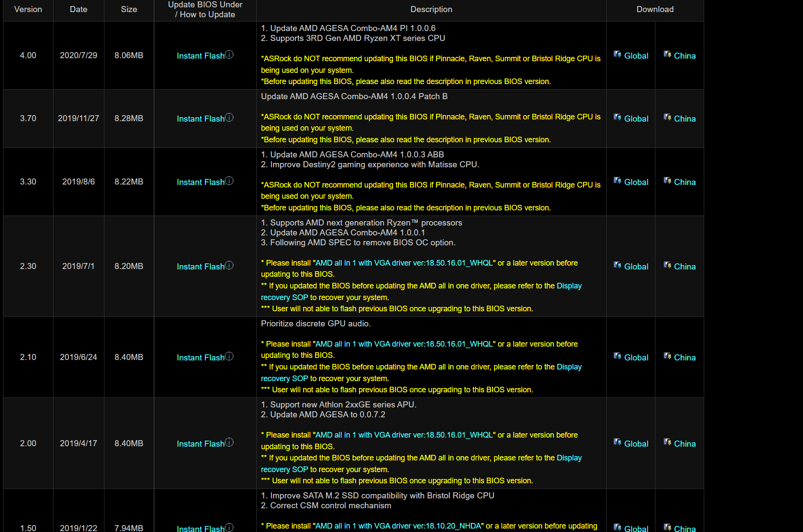Open Instant Flash info icon for version 2.00
Screen dimensions: 803x532
click(x=229, y=442)
